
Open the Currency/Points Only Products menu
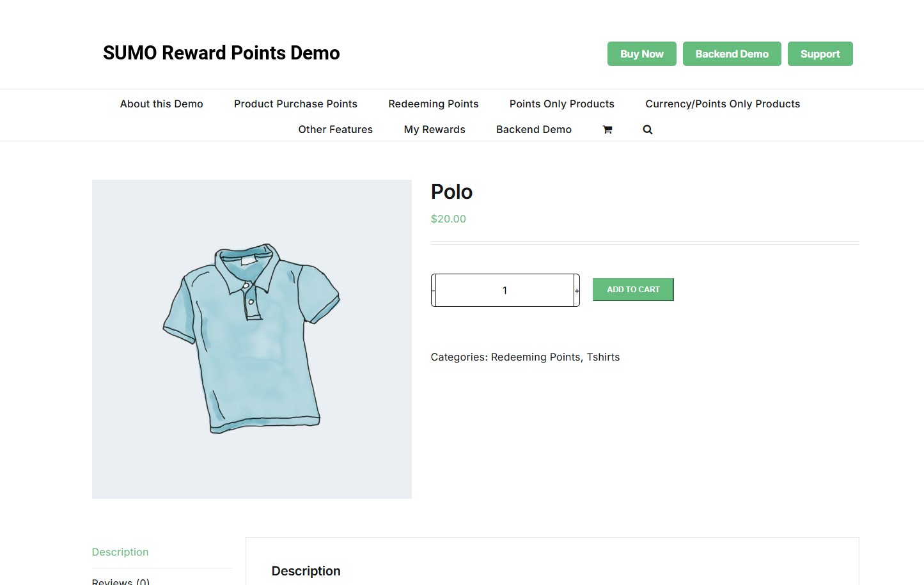pyautogui.click(x=722, y=104)
